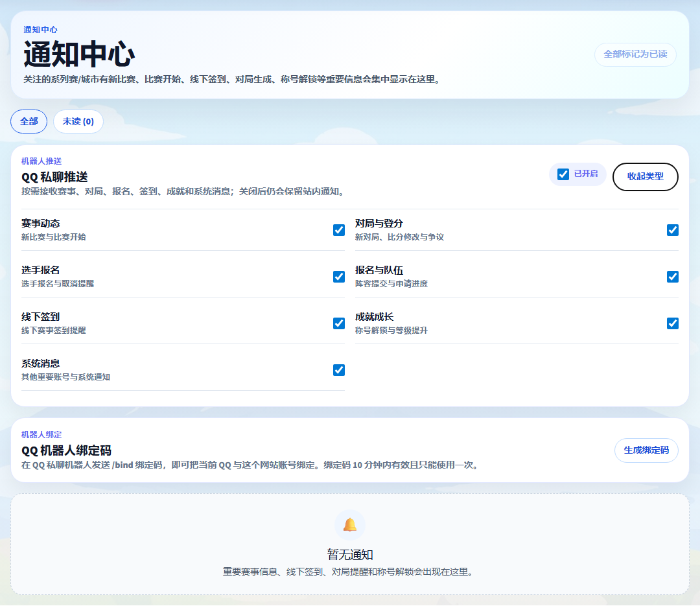Toggle the 系统消息 checkbox
The width and height of the screenshot is (700, 606).
coord(339,370)
